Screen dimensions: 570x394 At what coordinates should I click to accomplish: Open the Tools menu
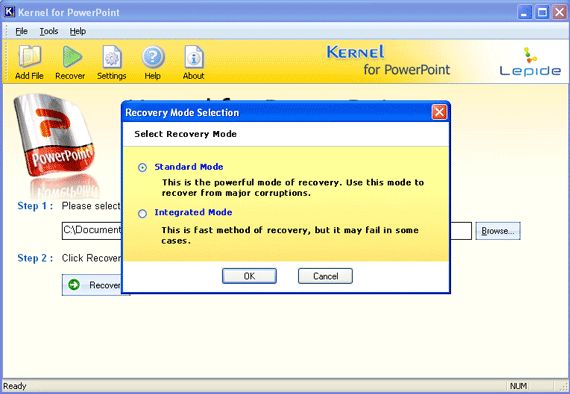(49, 31)
